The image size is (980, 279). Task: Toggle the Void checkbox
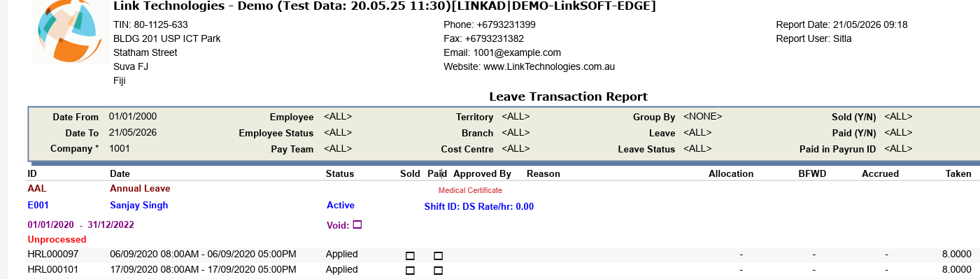click(357, 225)
